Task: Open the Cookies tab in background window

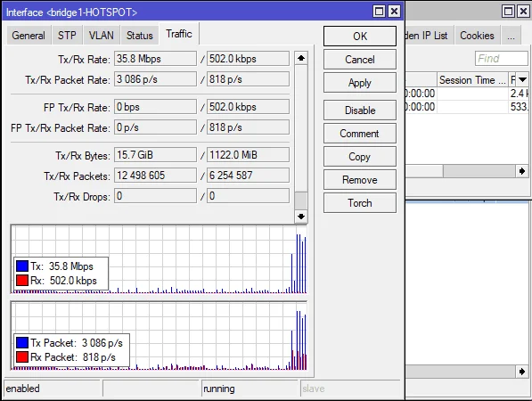Action: click(x=477, y=36)
